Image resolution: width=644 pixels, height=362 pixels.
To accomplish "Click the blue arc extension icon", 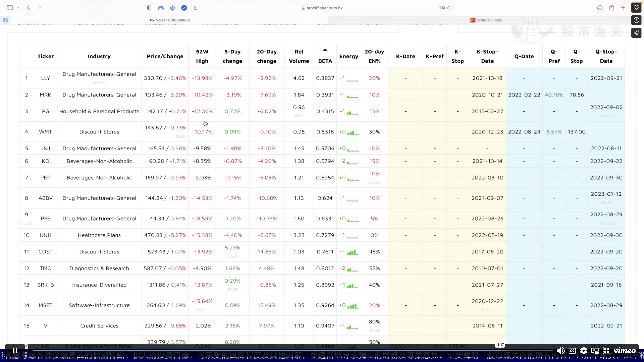I will pyautogui.click(x=161, y=8).
